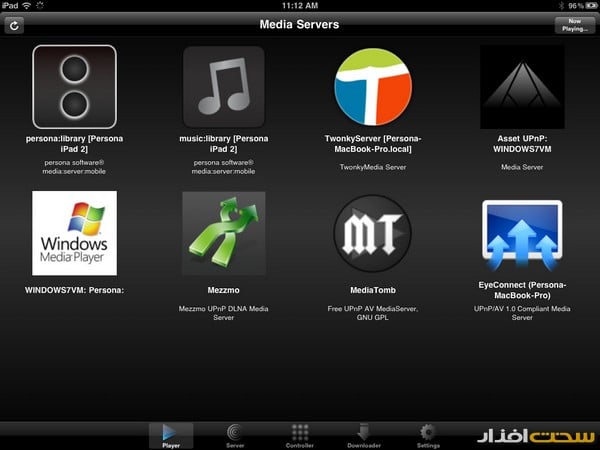Open the EyeConnect media server icon
The height and width of the screenshot is (450, 600).
point(522,233)
